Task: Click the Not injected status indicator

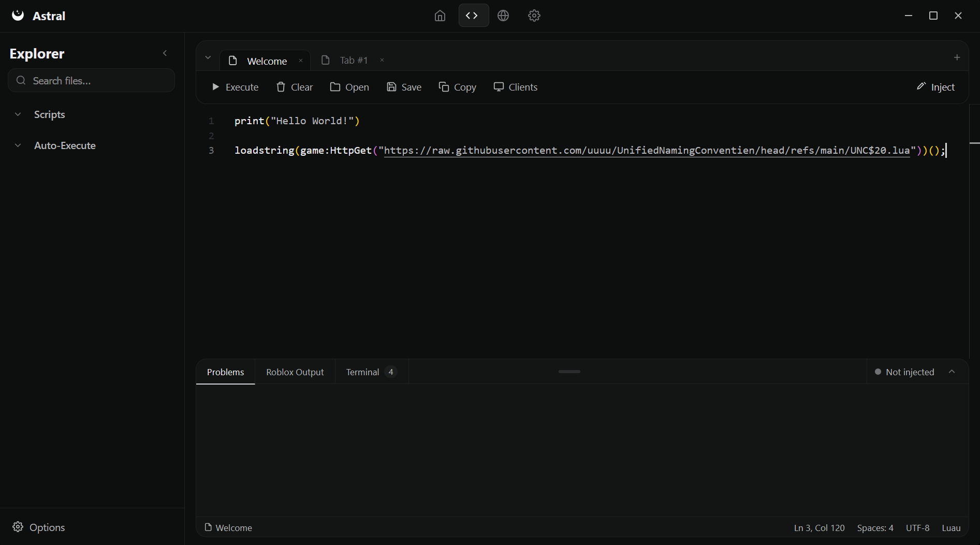Action: pyautogui.click(x=904, y=372)
